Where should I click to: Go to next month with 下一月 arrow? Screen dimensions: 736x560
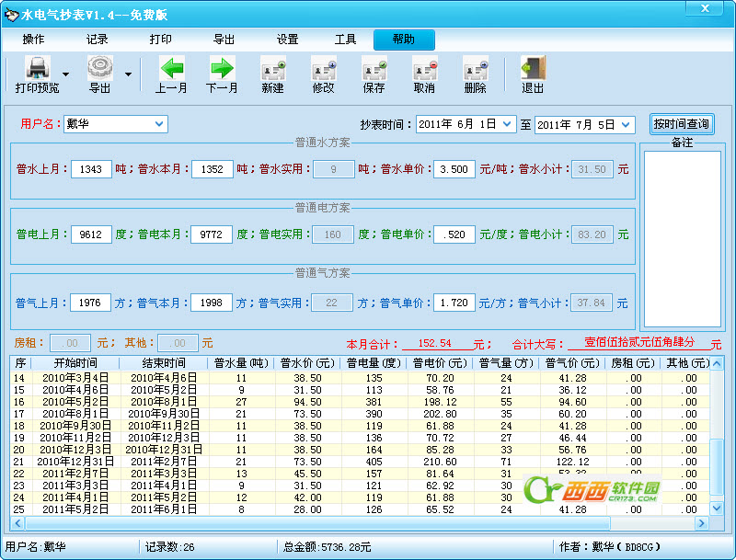point(222,68)
